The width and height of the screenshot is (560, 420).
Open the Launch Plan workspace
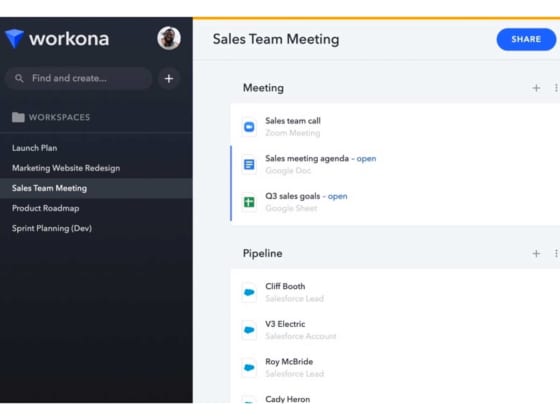click(x=35, y=148)
